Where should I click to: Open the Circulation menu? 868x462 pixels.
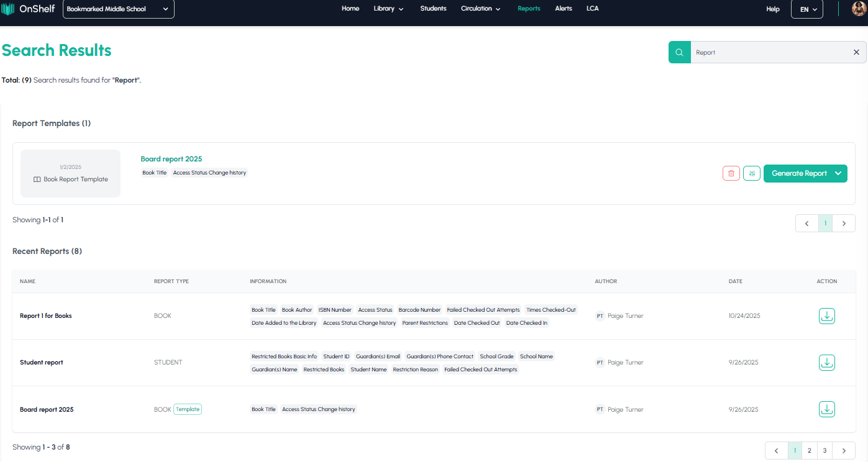click(x=480, y=9)
